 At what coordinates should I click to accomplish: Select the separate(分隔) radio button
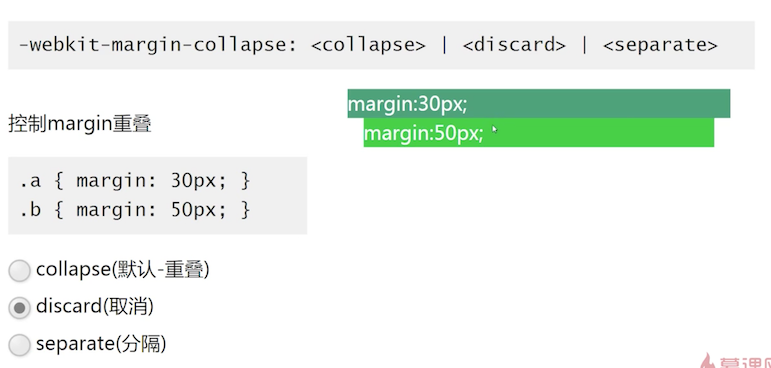(x=20, y=344)
